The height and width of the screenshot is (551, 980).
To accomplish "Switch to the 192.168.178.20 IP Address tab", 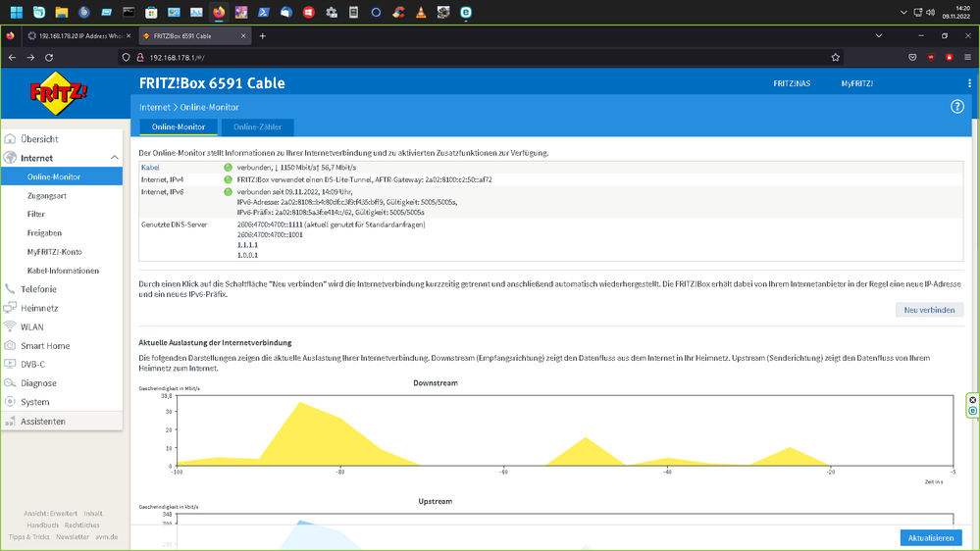I will pos(79,36).
